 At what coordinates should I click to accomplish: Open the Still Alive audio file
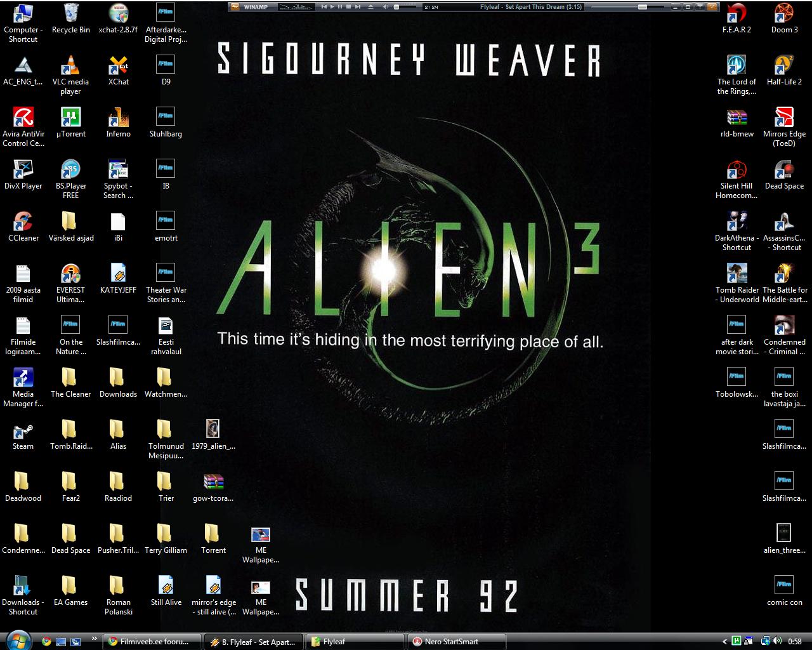click(166, 590)
